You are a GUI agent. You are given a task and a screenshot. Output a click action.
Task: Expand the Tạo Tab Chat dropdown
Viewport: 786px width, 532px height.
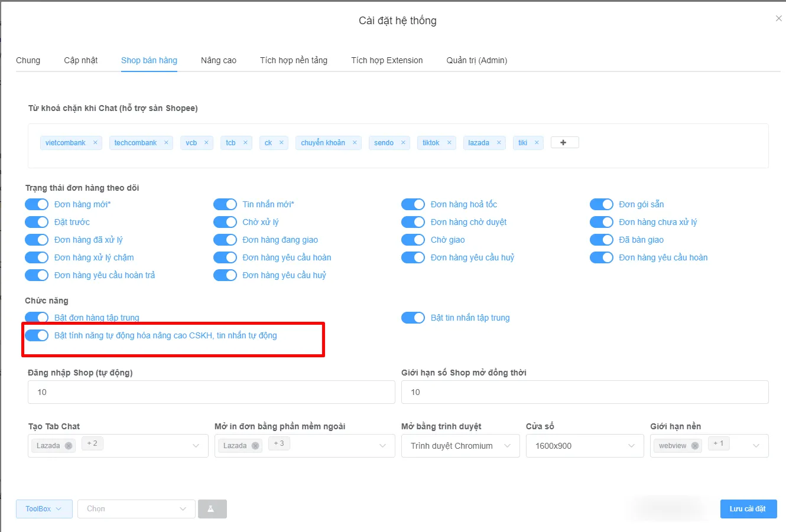click(x=118, y=446)
